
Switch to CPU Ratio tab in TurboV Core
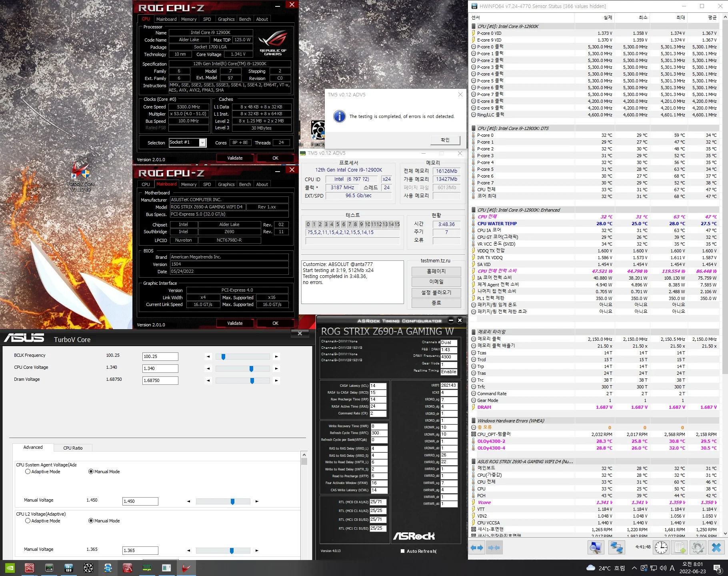(73, 448)
